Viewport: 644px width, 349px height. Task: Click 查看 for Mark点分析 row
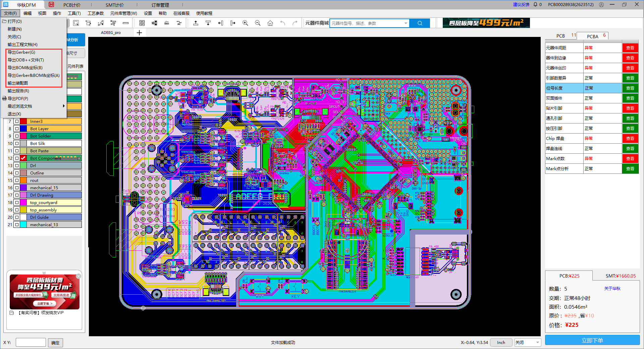(630, 169)
